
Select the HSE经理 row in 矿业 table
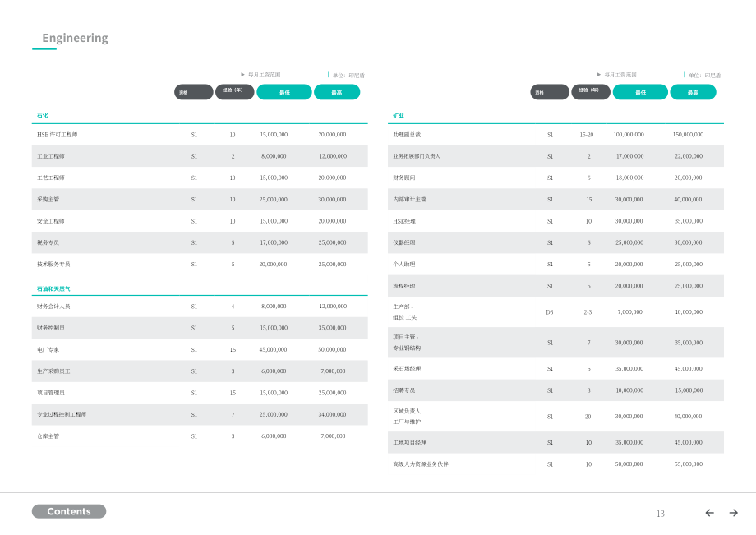[x=555, y=221]
